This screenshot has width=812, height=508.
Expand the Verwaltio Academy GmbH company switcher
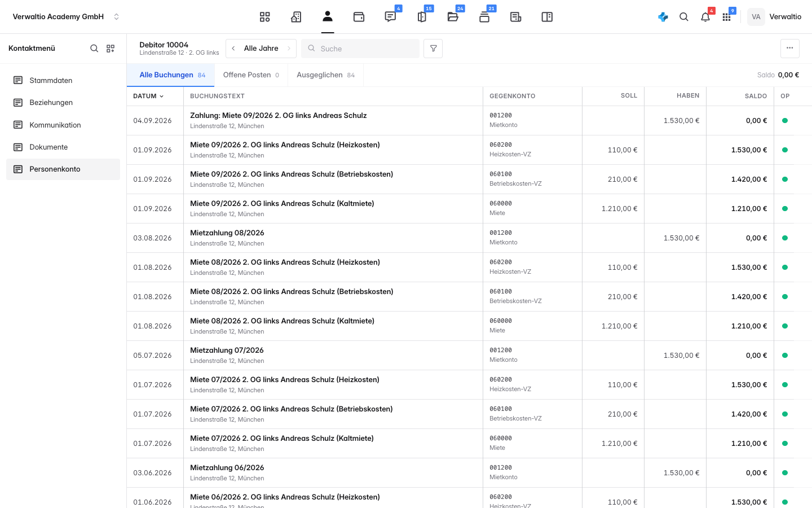(x=66, y=17)
